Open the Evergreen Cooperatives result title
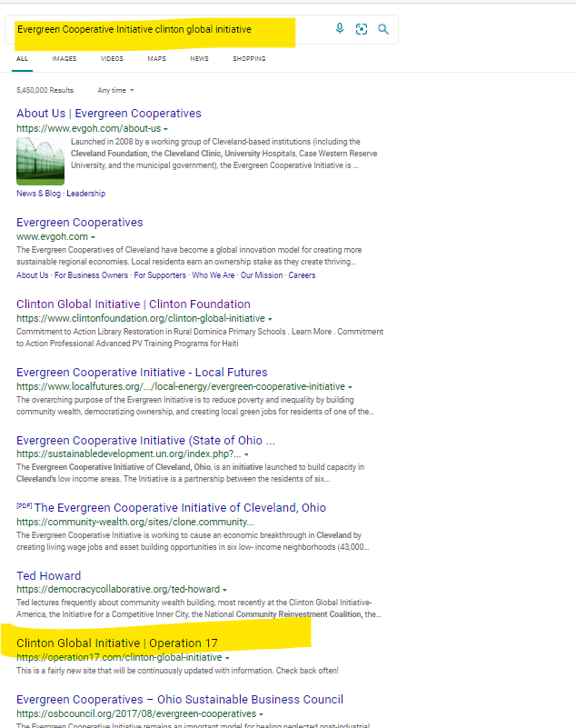 click(x=79, y=223)
